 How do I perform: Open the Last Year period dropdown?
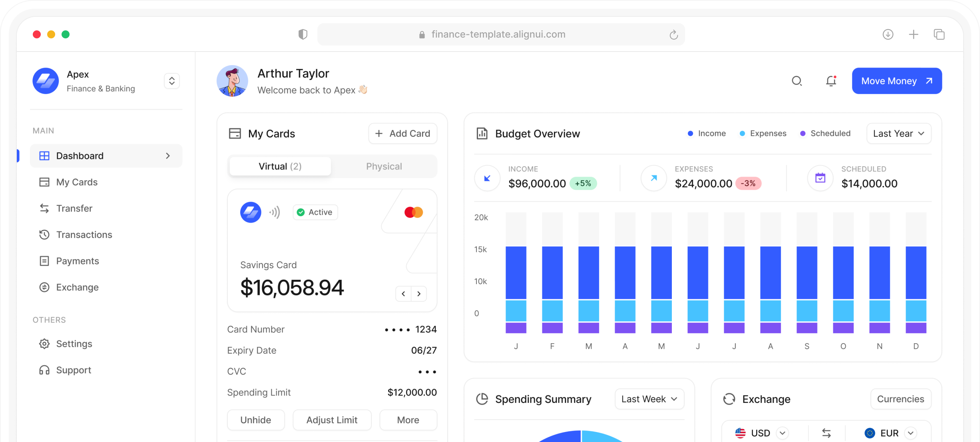coord(898,133)
